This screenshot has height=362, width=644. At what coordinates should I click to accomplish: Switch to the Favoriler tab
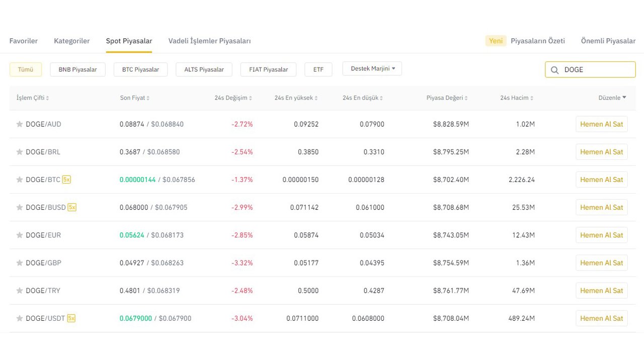[x=24, y=41]
